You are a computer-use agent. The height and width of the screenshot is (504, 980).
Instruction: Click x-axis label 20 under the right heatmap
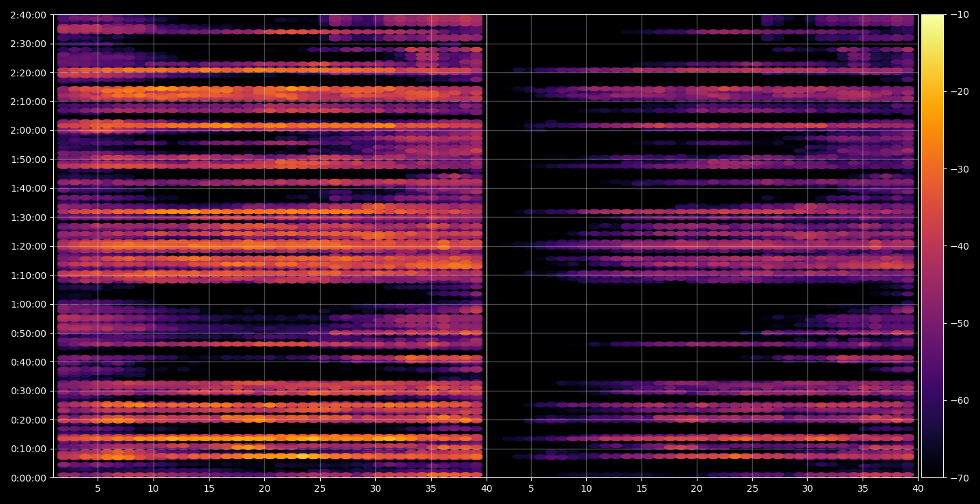pyautogui.click(x=696, y=488)
